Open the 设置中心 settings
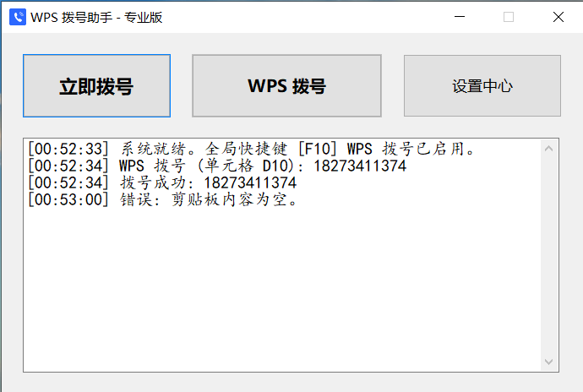 (x=482, y=86)
